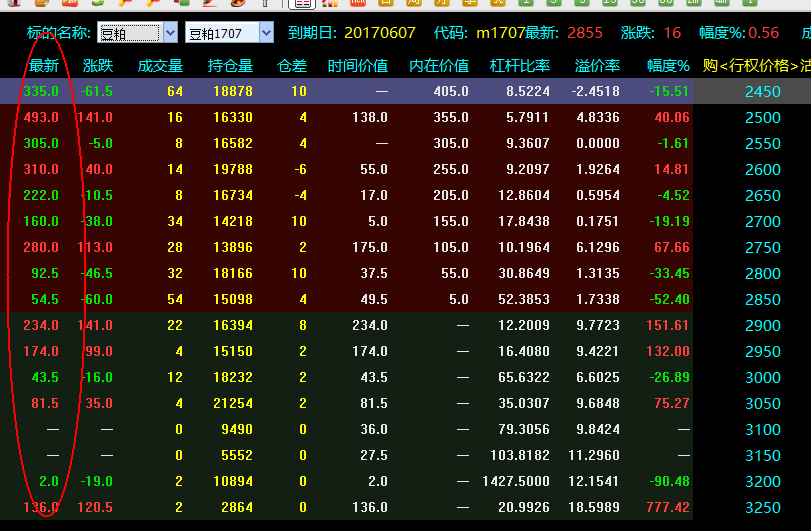Click the 3250 strike price cell

click(x=762, y=507)
